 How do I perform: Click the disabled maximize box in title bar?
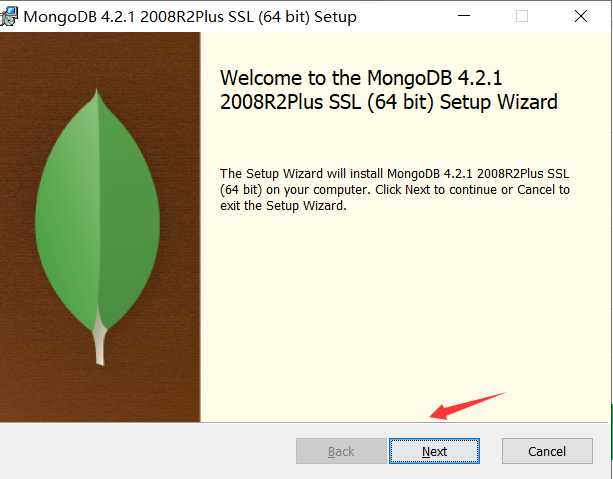tap(522, 16)
